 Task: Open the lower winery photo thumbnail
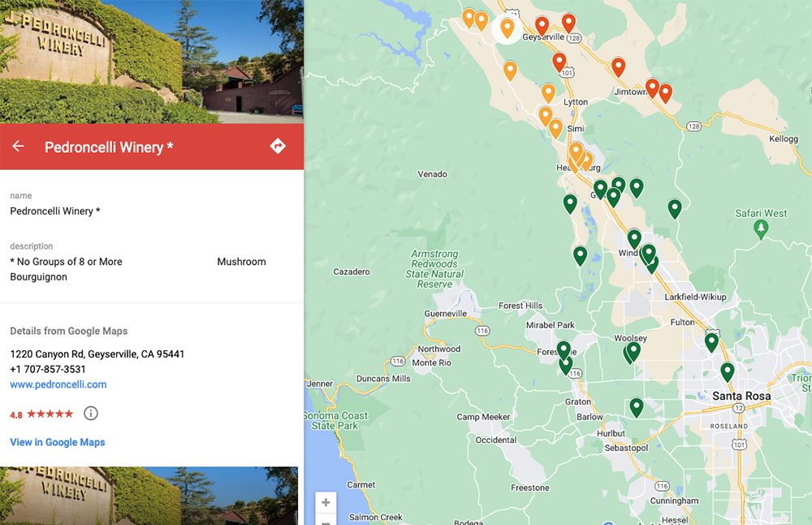tap(149, 496)
